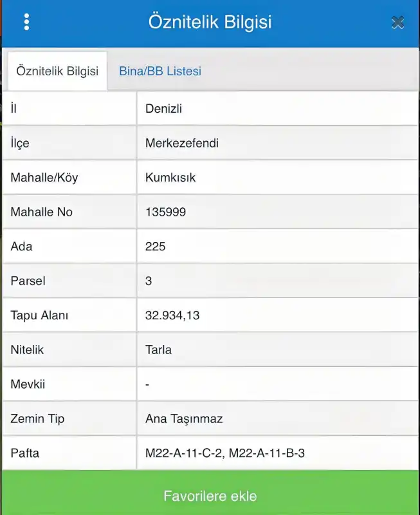
Task: Select the Denizli province value
Action: (x=163, y=109)
